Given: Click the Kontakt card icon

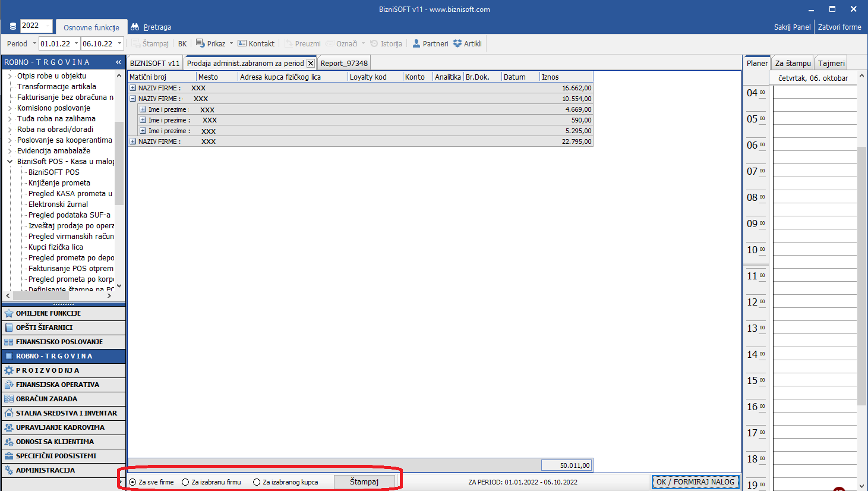Looking at the screenshot, I should (x=242, y=43).
